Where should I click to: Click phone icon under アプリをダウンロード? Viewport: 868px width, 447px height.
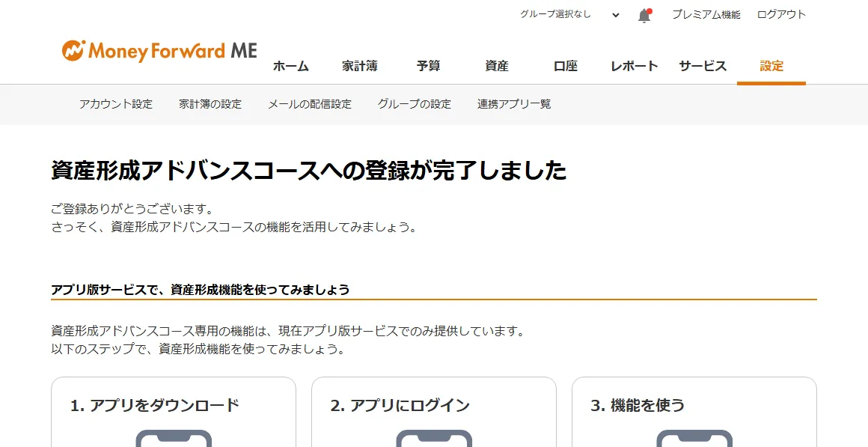pos(174,438)
